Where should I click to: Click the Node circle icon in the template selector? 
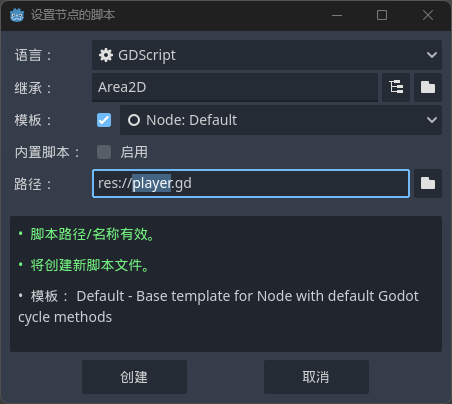click(x=134, y=120)
